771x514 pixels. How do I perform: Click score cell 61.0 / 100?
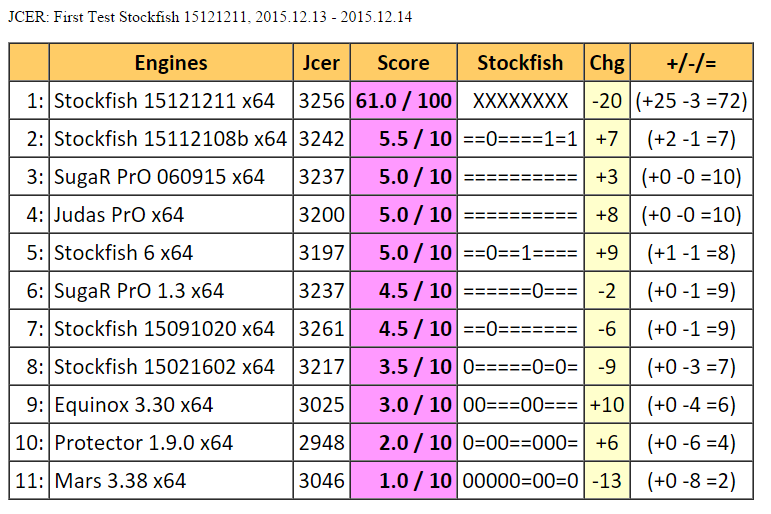point(404,101)
